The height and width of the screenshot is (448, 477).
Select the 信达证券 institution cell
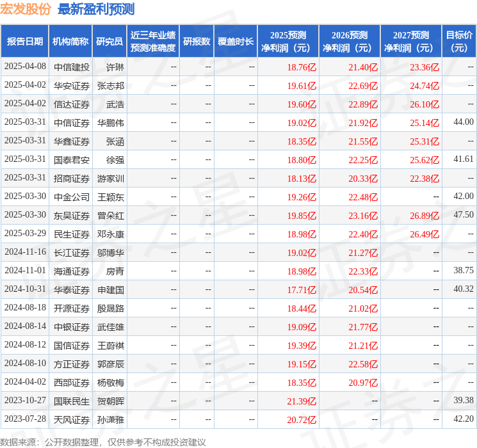click(72, 104)
